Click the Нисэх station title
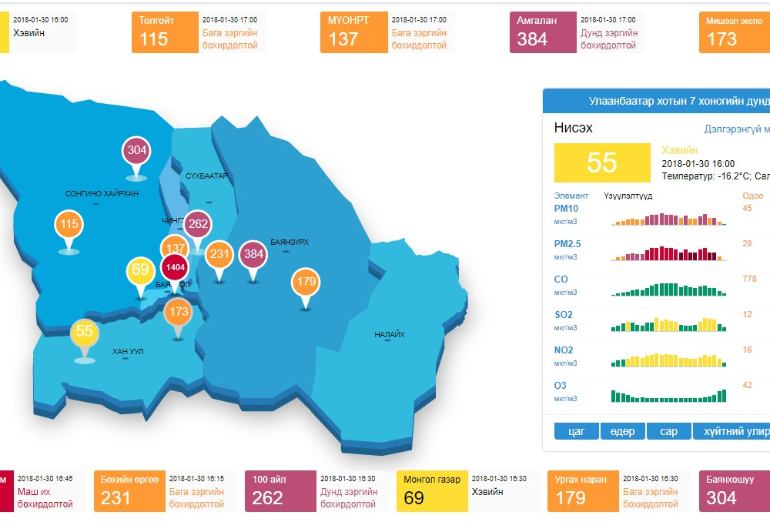 (x=573, y=128)
